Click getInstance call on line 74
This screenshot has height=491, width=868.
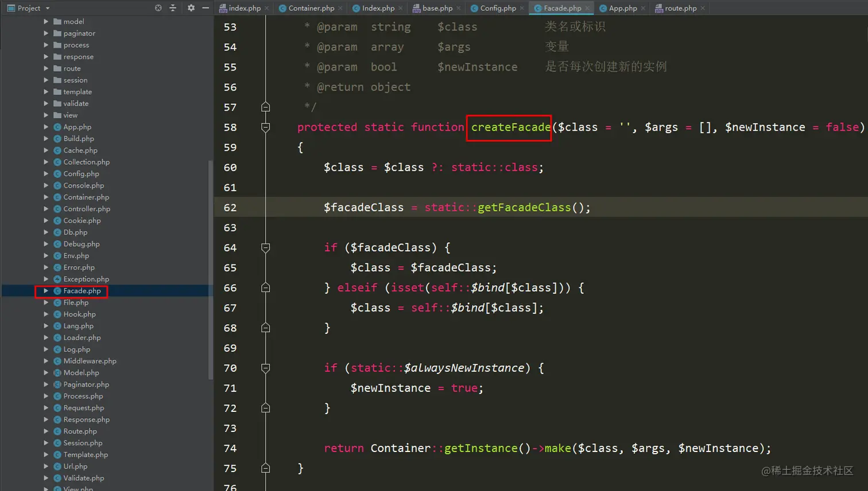pos(481,449)
